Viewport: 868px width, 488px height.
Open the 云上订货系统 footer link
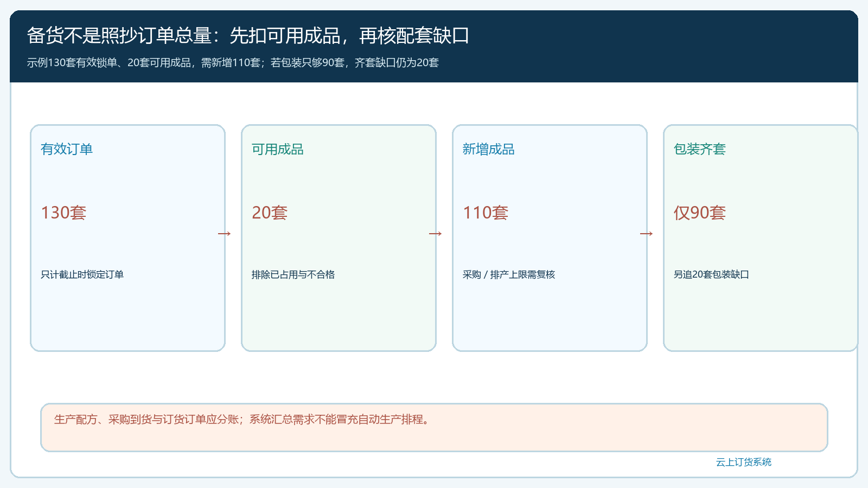pyautogui.click(x=744, y=462)
